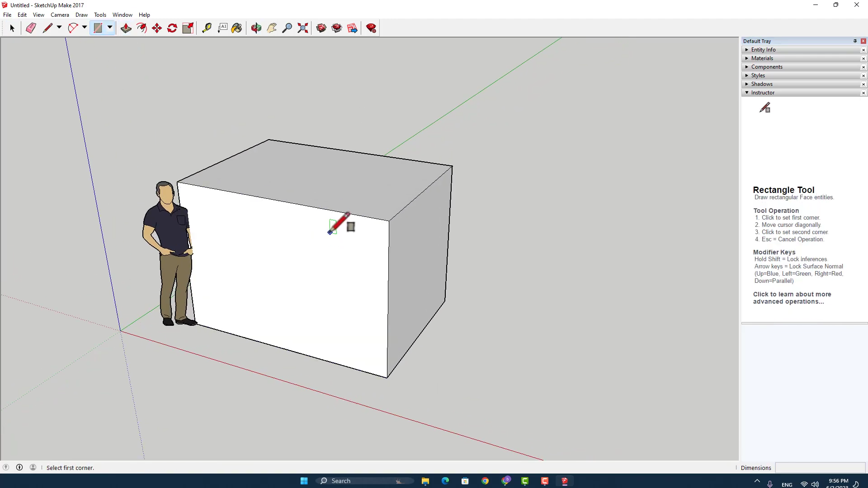Select the Tape Measure tool
Viewport: 868px width, 488px height.
point(207,28)
